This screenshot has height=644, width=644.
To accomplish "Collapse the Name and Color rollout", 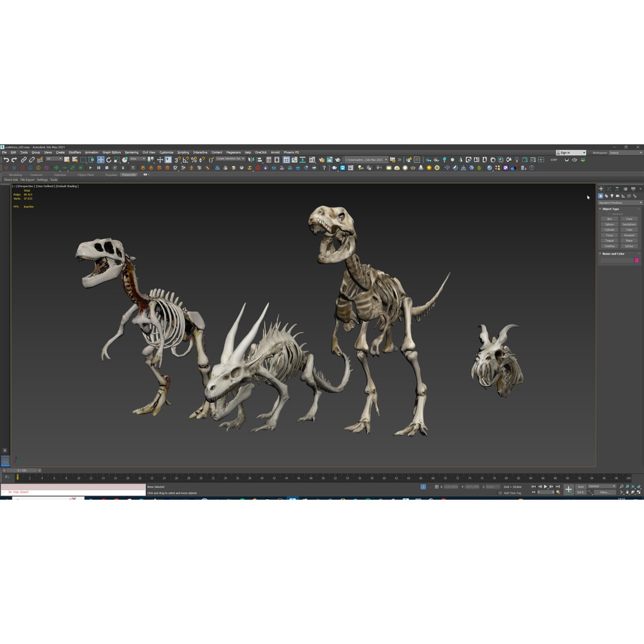I will click(613, 253).
